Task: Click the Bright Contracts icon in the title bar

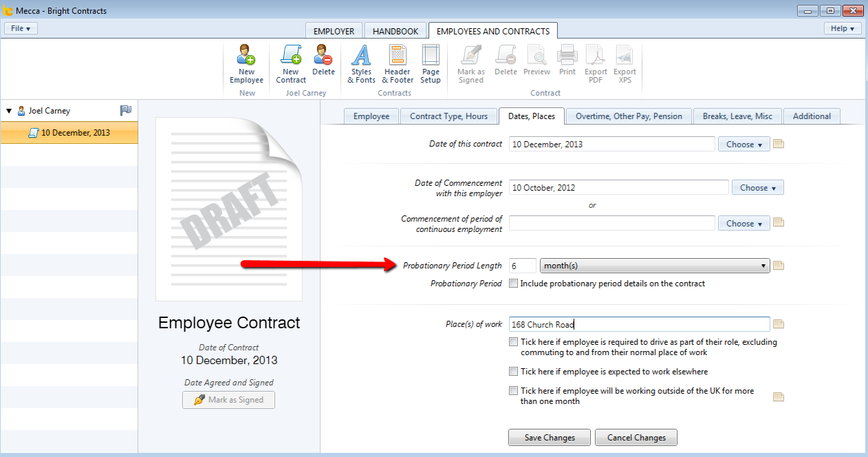Action: [8, 11]
